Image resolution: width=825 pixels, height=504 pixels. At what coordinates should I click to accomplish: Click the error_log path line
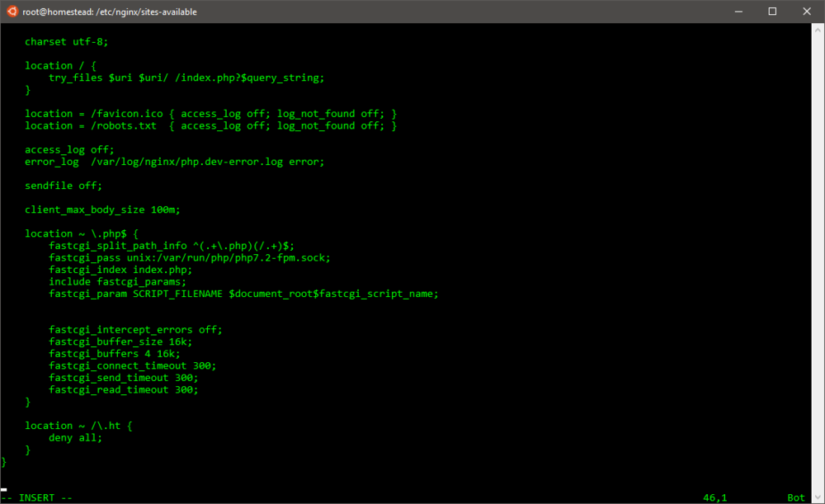tap(174, 162)
